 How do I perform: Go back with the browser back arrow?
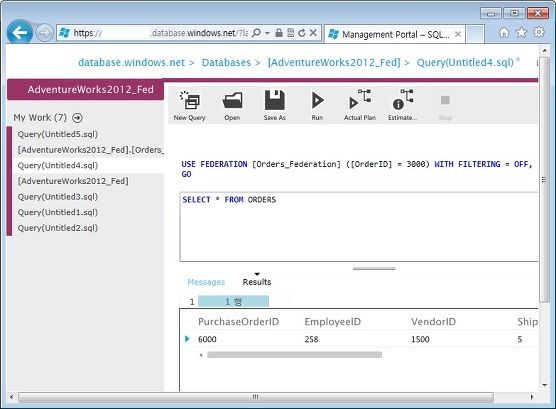tap(20, 33)
